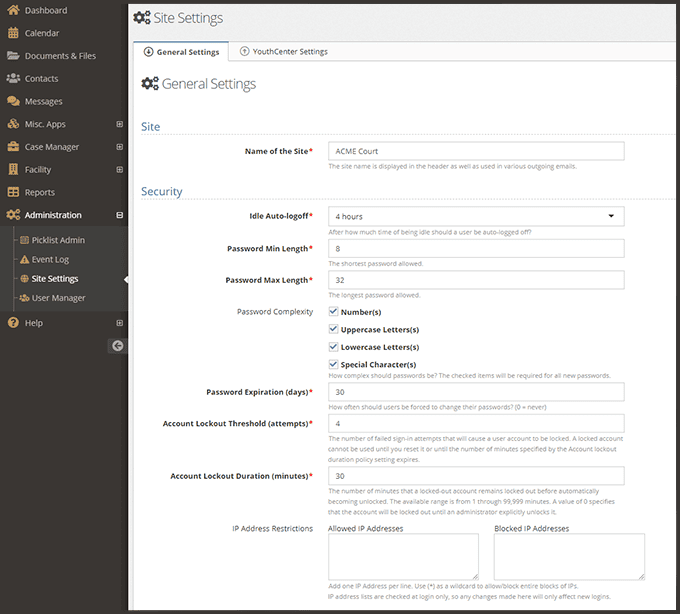Expand the Misc. Apps submenu
The image size is (680, 614).
(120, 124)
